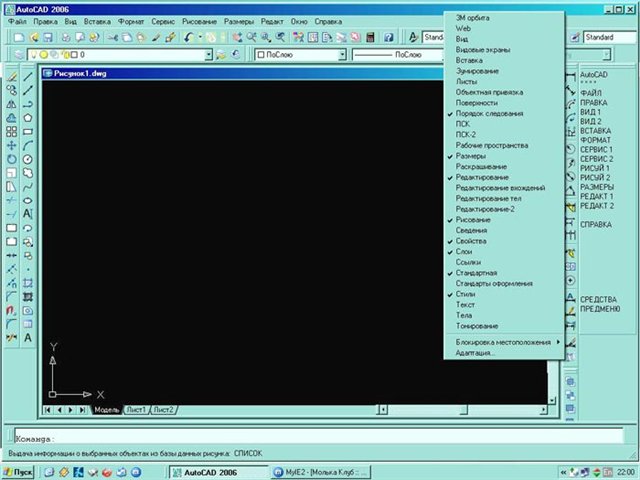Switch to the Лист1 layout tab

[x=135, y=410]
